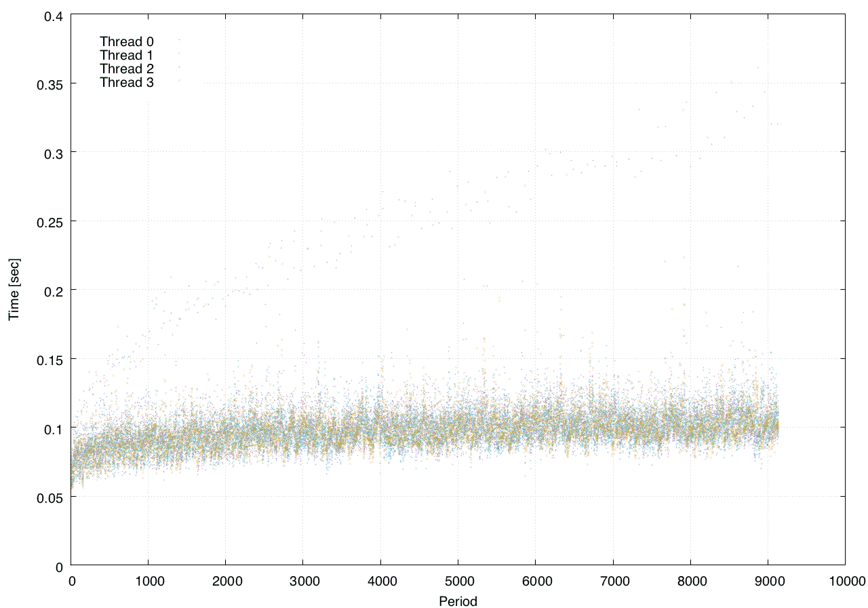868x608 pixels.
Task: Click y-axis tick label 0.15
Action: [51, 359]
